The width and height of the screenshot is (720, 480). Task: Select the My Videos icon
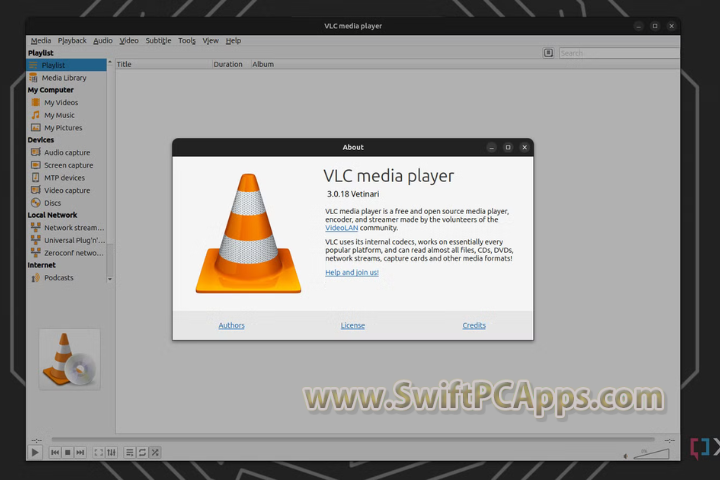35,102
